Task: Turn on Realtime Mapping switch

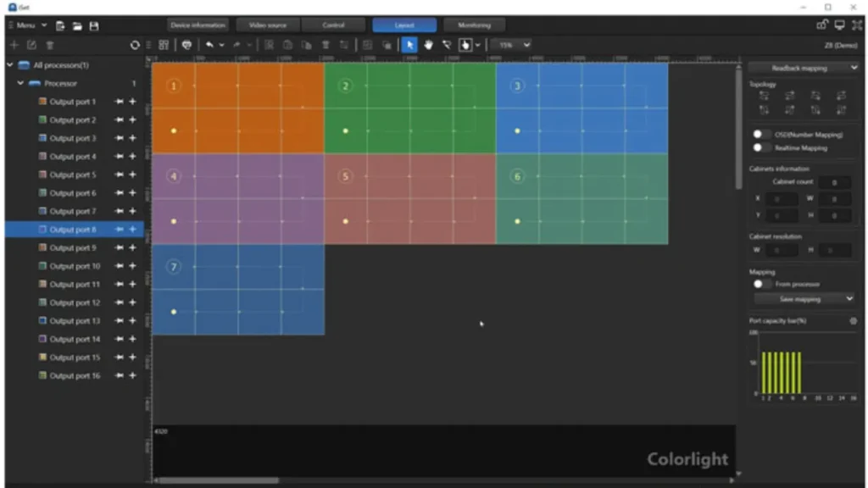Action: [x=762, y=147]
